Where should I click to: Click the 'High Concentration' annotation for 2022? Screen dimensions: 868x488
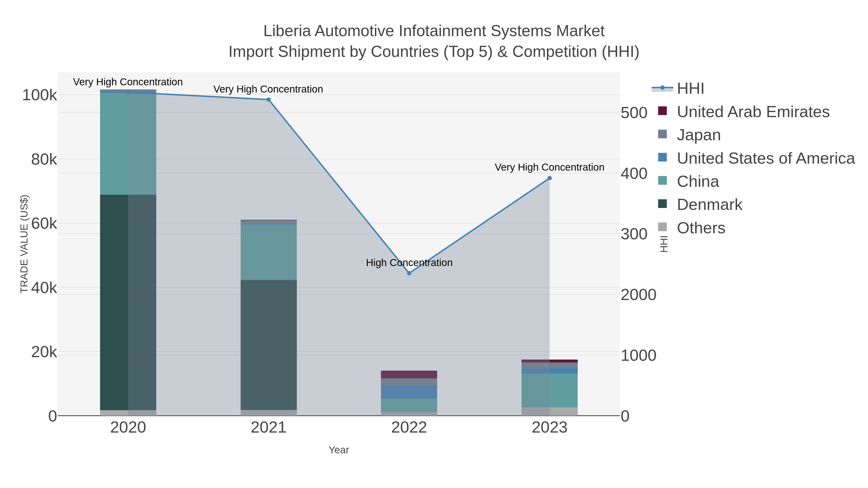pyautogui.click(x=409, y=263)
